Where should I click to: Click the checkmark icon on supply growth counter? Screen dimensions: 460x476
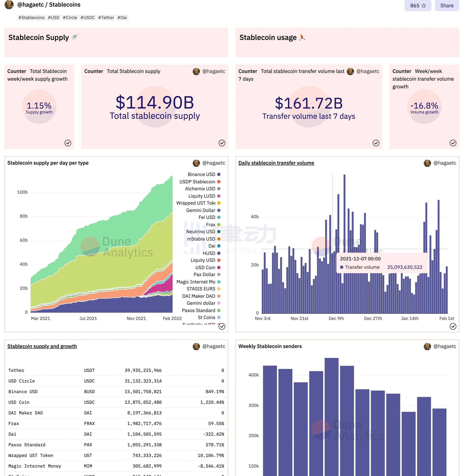(68, 143)
